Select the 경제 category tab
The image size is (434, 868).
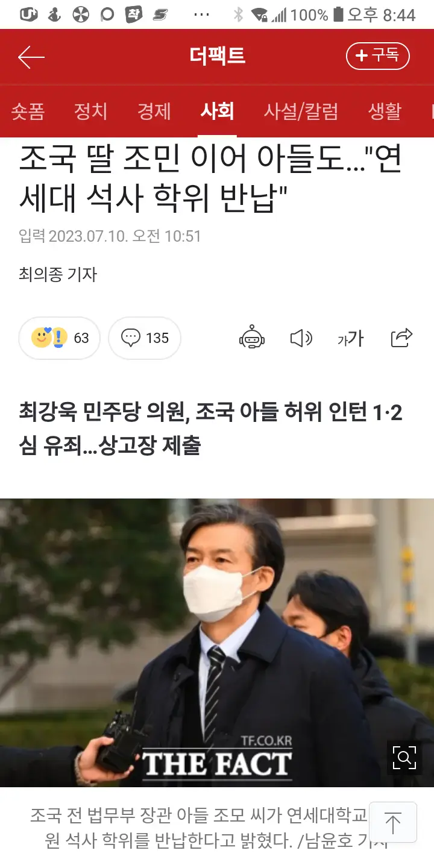pos(154,111)
